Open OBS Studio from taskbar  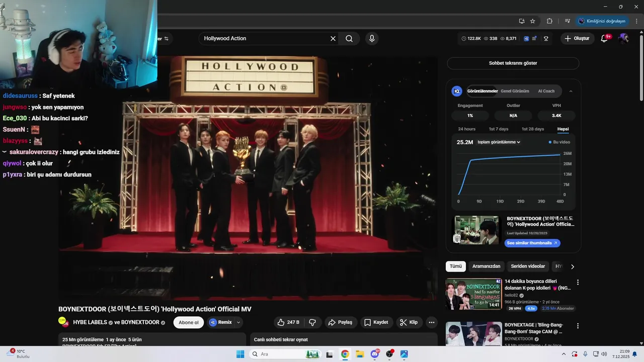tap(389, 354)
